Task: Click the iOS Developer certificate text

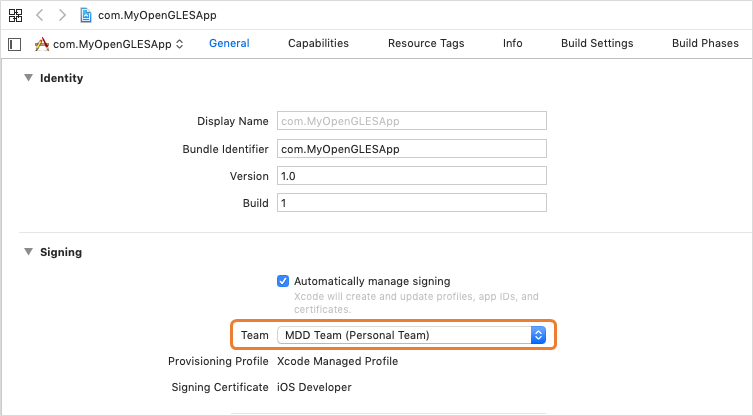Action: (314, 387)
